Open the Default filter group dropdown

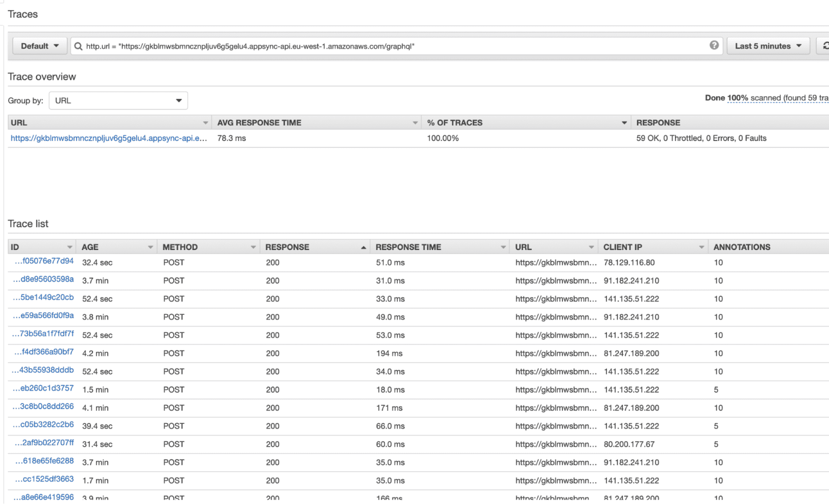pyautogui.click(x=39, y=46)
